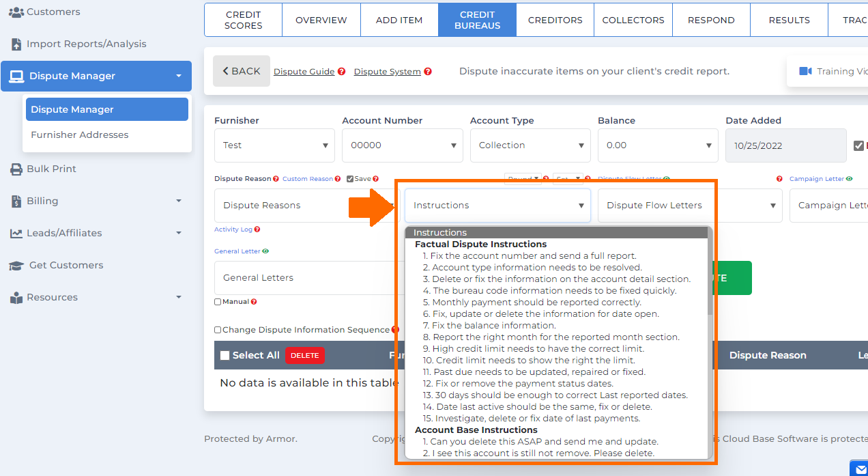Click help icon after Change Dispute Information Sequence
The width and height of the screenshot is (868, 476).
pyautogui.click(x=394, y=330)
